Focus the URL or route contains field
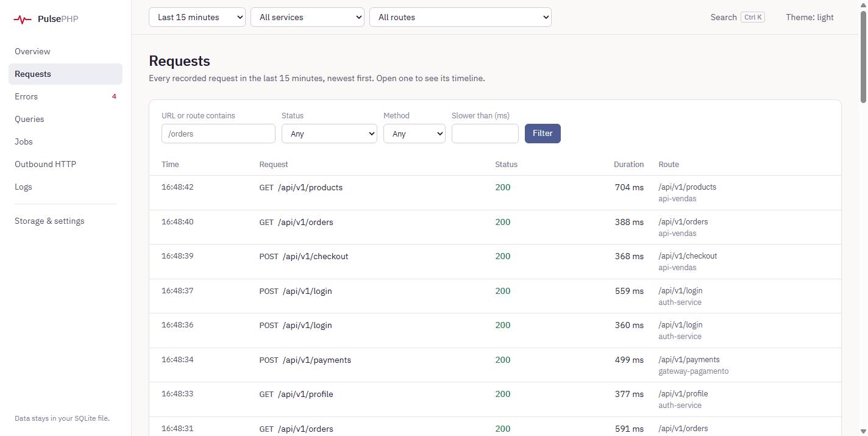The image size is (868, 436). click(218, 134)
